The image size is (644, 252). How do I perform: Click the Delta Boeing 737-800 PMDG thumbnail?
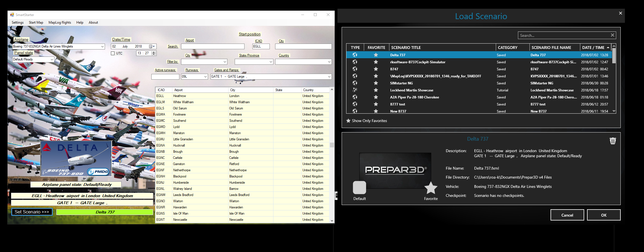coord(76,159)
